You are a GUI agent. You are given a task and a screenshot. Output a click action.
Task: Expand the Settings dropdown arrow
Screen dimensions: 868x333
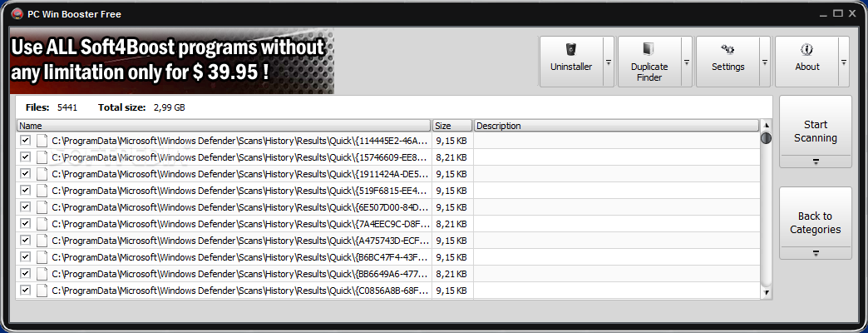click(x=766, y=62)
